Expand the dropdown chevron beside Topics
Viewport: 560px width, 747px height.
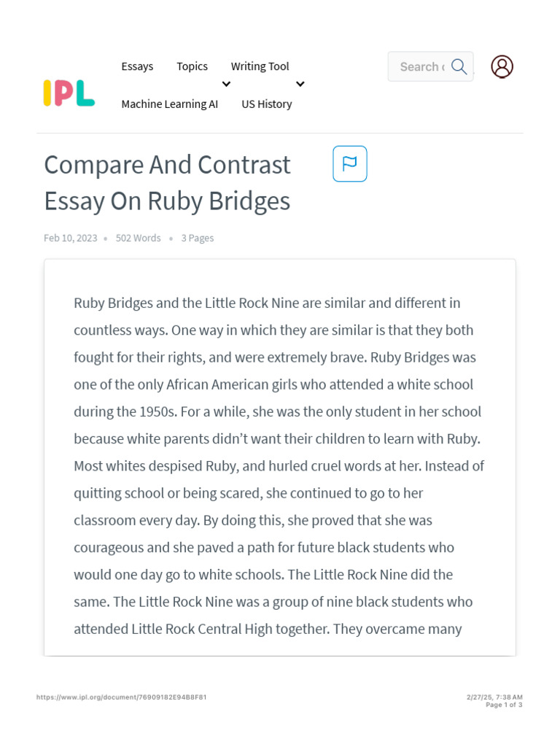226,85
